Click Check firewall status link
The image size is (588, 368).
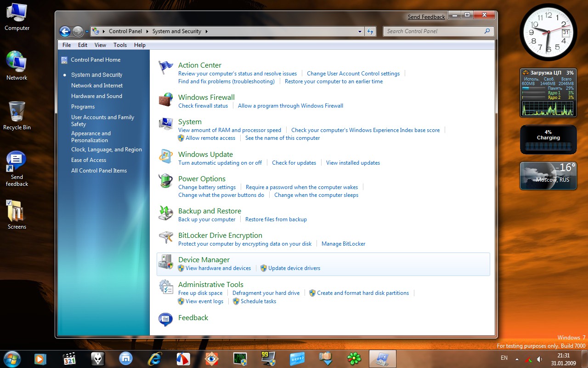203,106
